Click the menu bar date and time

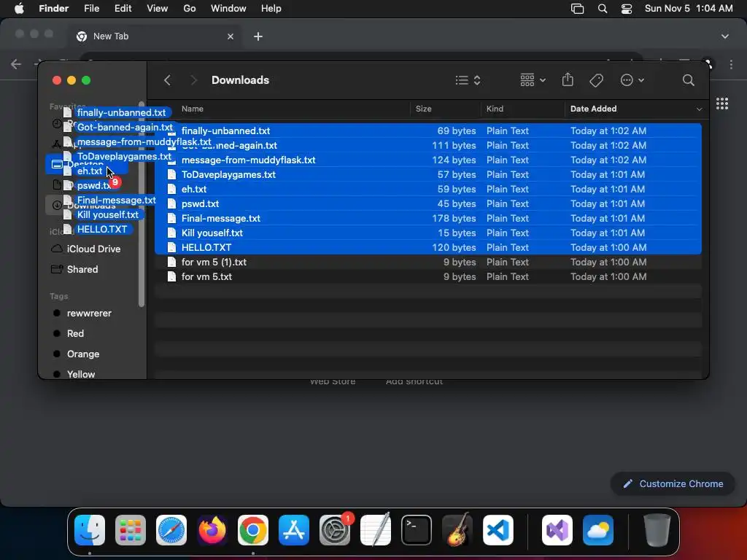[x=689, y=9]
